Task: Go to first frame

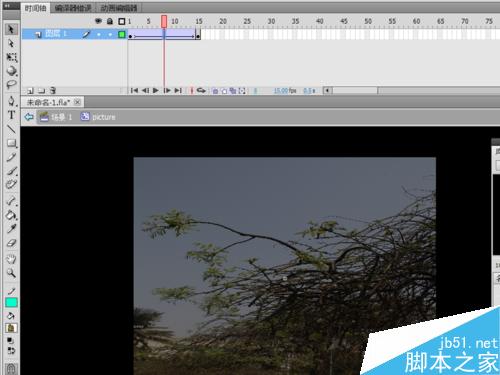Action: (x=134, y=90)
